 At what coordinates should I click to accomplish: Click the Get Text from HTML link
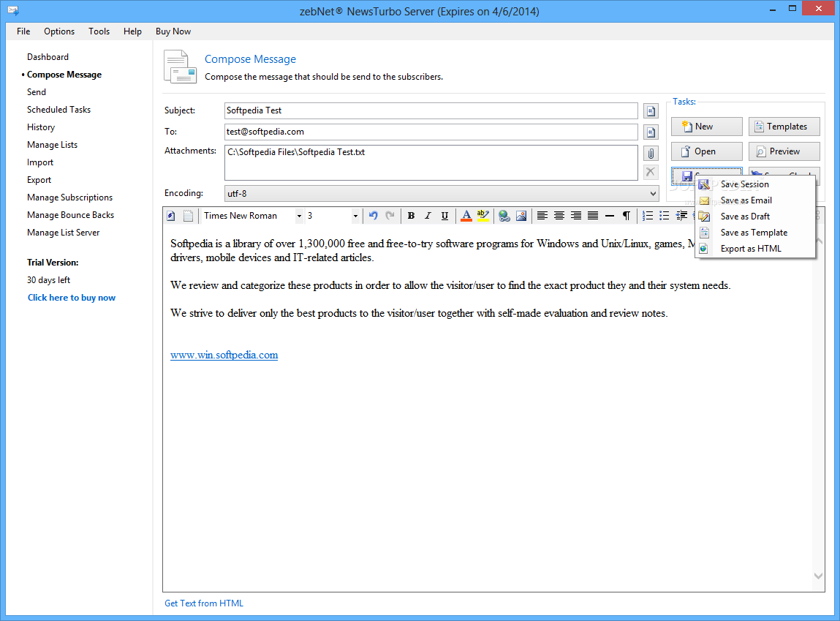click(203, 603)
